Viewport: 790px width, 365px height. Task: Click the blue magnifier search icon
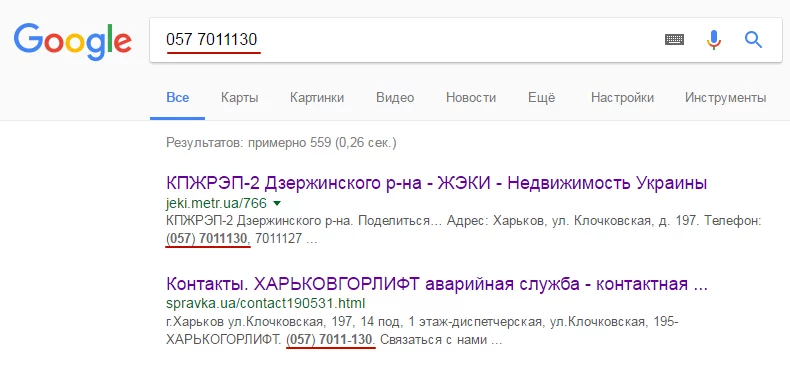(753, 39)
